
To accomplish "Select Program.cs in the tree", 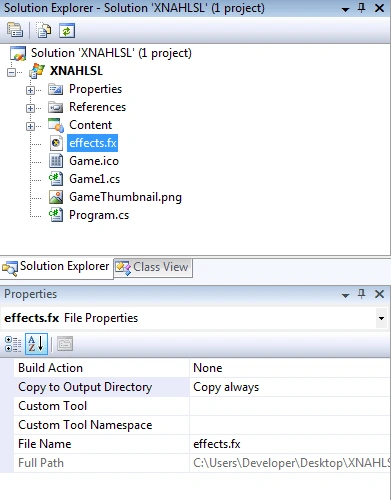I will [99, 215].
